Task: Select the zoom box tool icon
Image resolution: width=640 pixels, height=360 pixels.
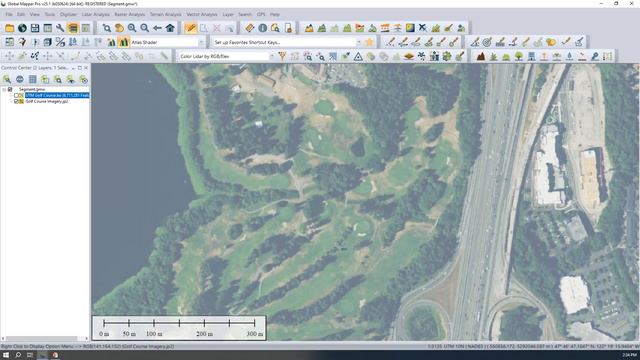Action: coord(107,28)
